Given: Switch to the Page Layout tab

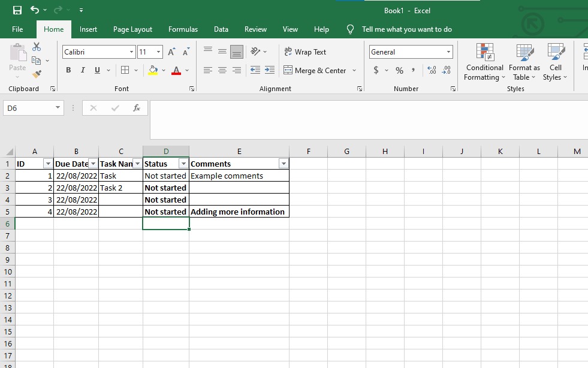Looking at the screenshot, I should pyautogui.click(x=132, y=29).
